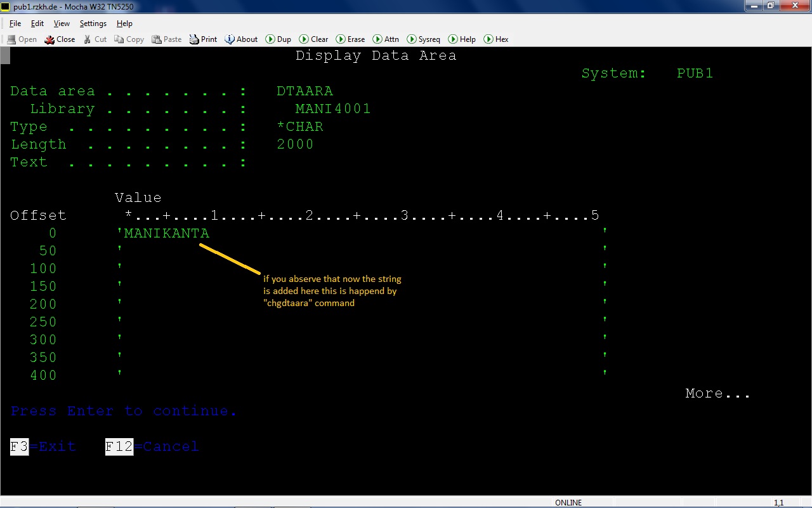
Task: Open the View menu
Action: 61,23
